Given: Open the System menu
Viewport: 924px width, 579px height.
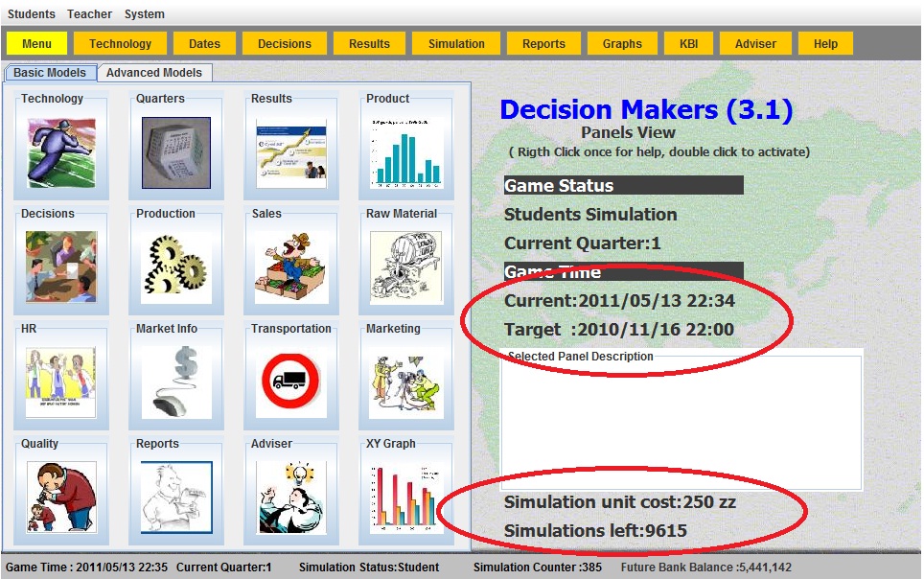Looking at the screenshot, I should click(145, 14).
